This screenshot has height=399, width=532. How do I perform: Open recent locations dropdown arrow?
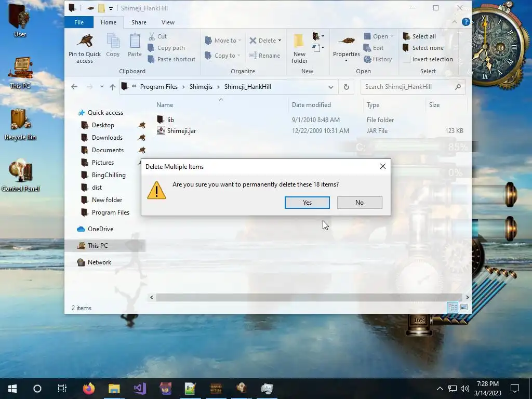pyautogui.click(x=102, y=87)
